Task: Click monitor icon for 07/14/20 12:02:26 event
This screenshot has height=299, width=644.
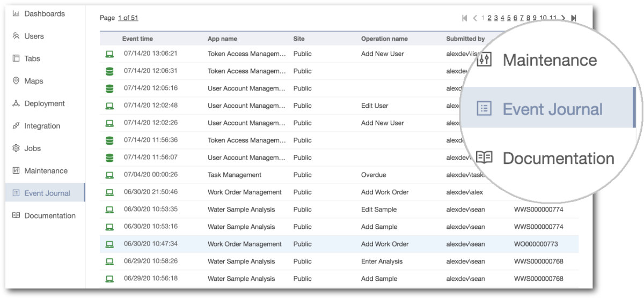Action: 109,123
